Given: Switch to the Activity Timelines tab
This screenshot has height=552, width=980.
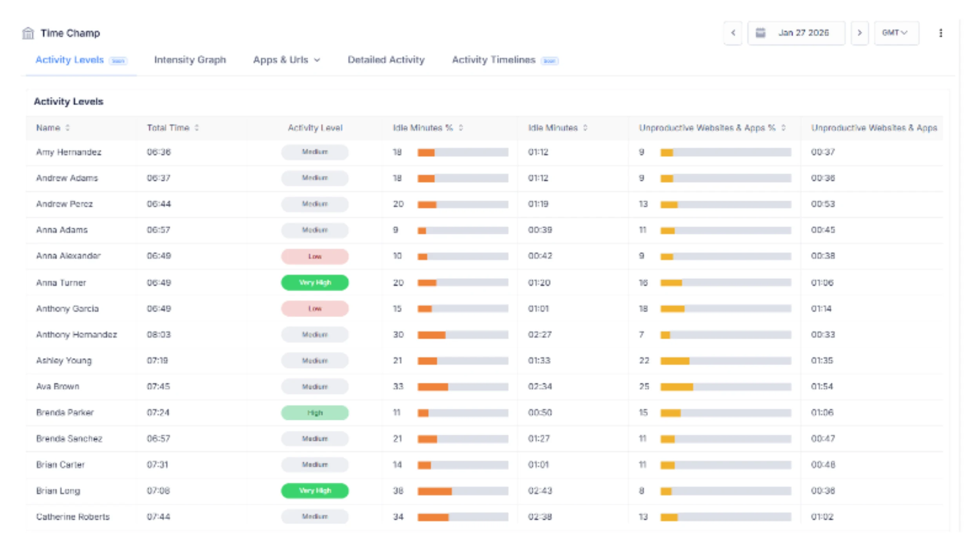Looking at the screenshot, I should point(494,60).
